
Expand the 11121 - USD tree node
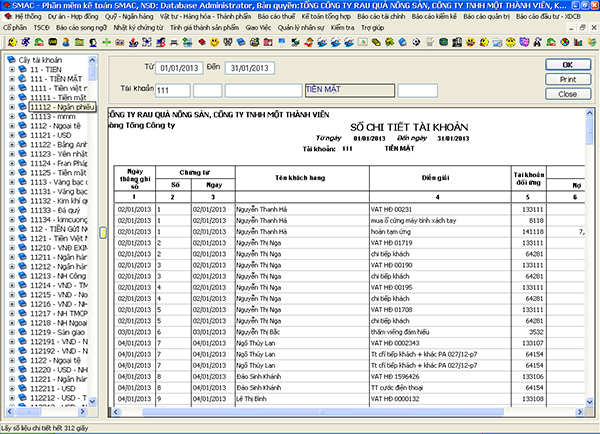click(x=12, y=135)
